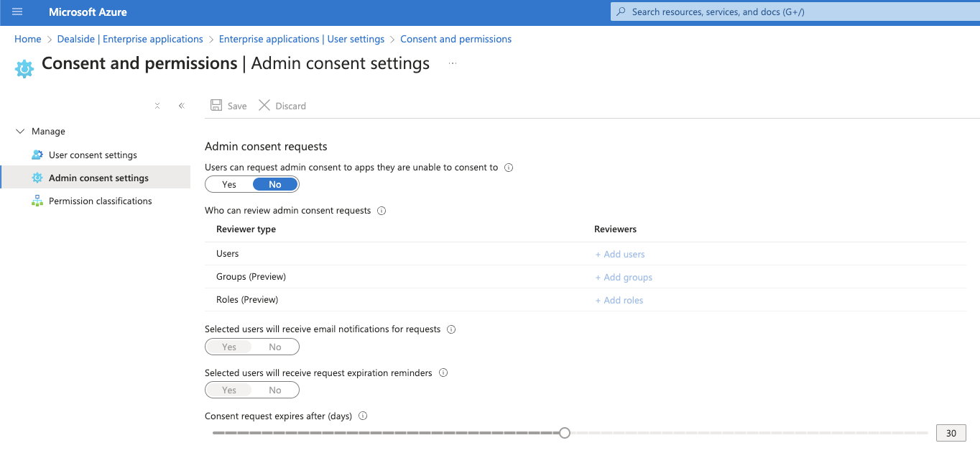The image size is (980, 466).
Task: Click the Add users link
Action: click(x=620, y=255)
